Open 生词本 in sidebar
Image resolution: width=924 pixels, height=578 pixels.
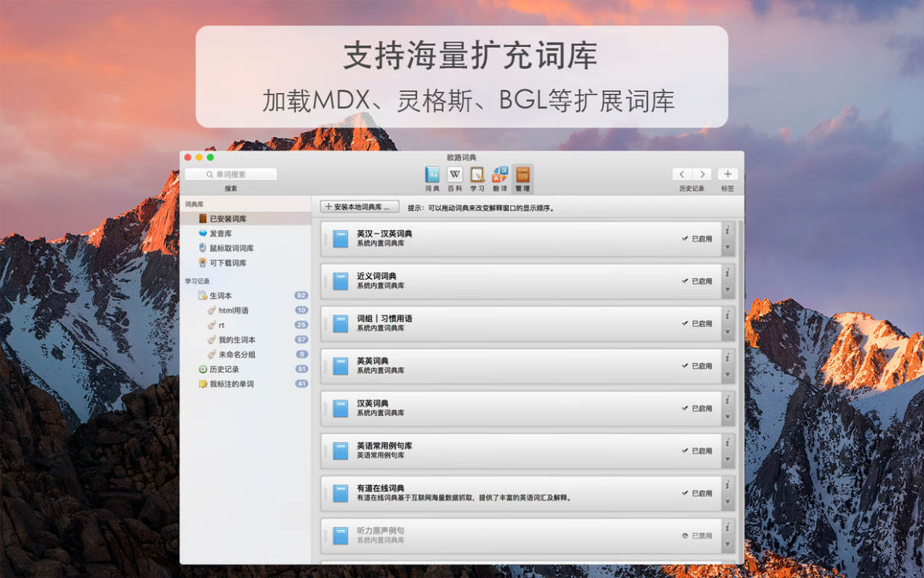(246, 295)
